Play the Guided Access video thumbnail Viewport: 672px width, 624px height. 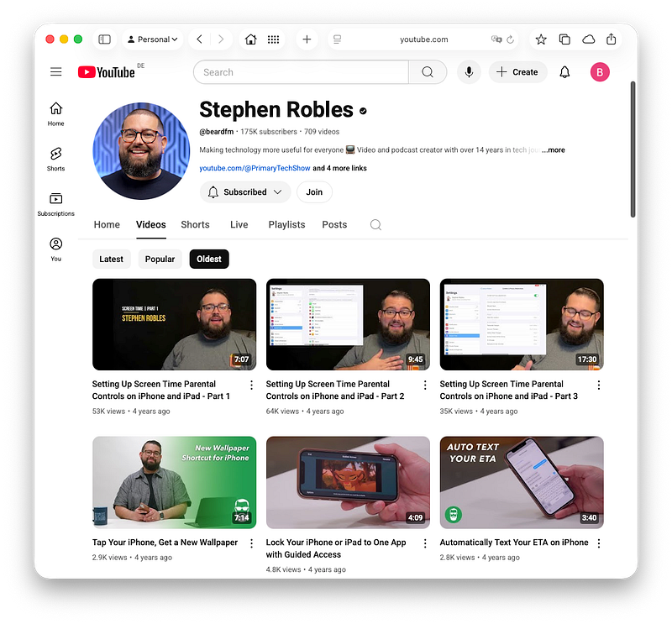click(348, 483)
